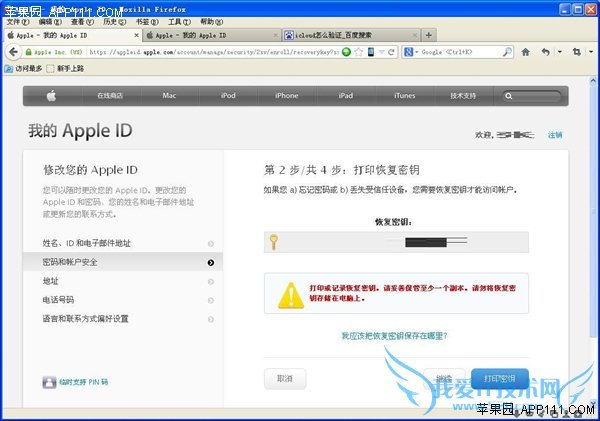Viewport: 600px width, 421px height.
Task: Open the 访问最多 bookmarks folder
Action: [24, 69]
